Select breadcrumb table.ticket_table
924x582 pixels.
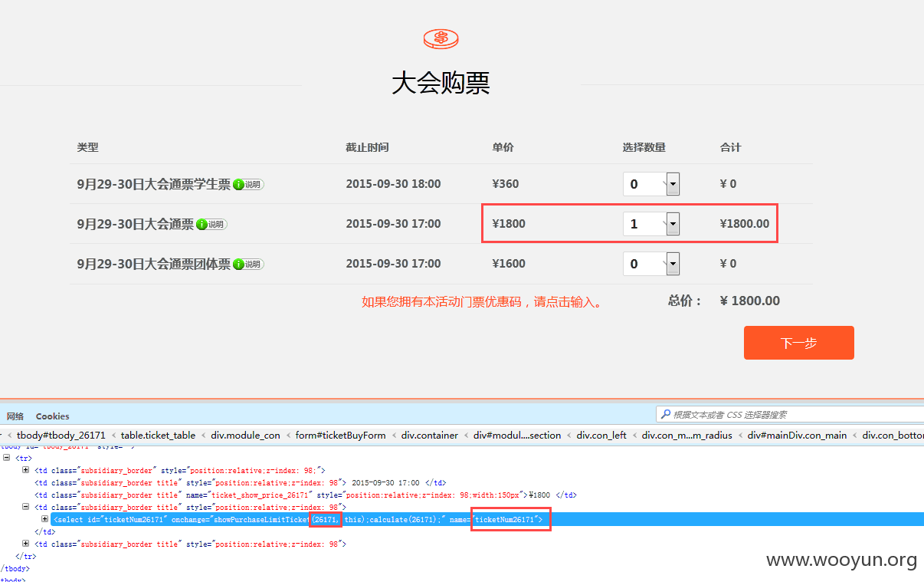pos(158,436)
